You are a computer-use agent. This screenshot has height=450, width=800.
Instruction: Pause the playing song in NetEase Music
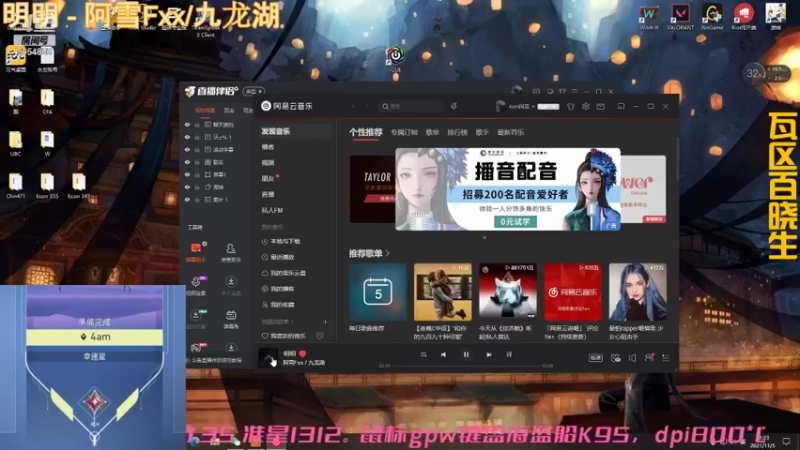tap(466, 355)
